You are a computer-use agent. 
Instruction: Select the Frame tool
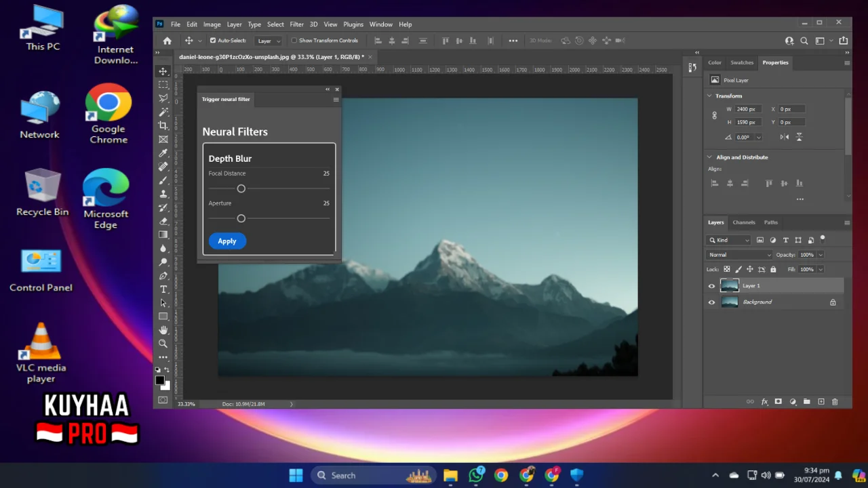[163, 139]
